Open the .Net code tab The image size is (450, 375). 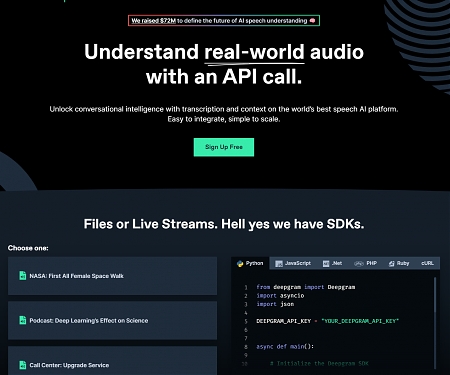pyautogui.click(x=332, y=263)
